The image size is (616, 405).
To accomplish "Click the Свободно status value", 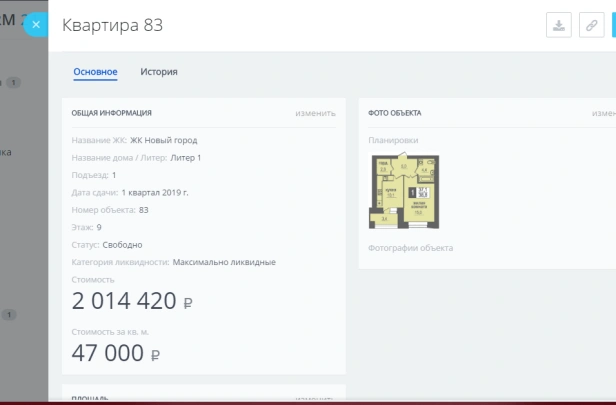I will pos(120,245).
